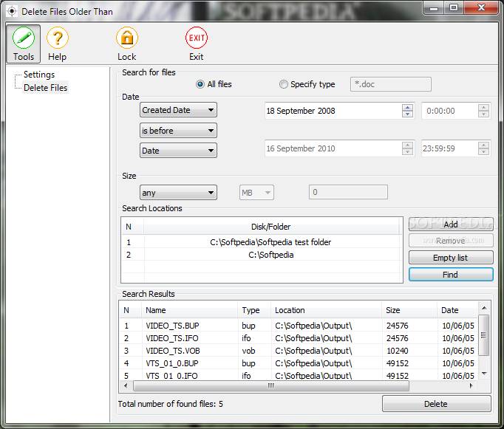Click the *.doc file type field

click(x=390, y=84)
